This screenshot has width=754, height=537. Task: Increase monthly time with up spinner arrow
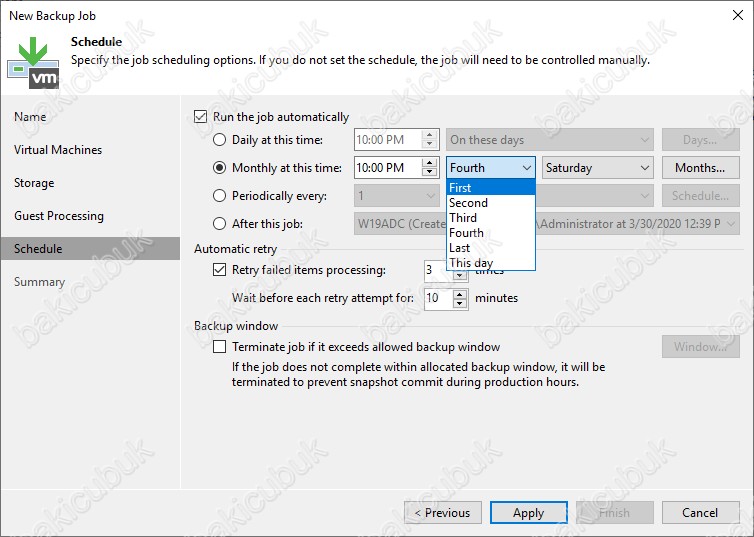click(x=429, y=163)
